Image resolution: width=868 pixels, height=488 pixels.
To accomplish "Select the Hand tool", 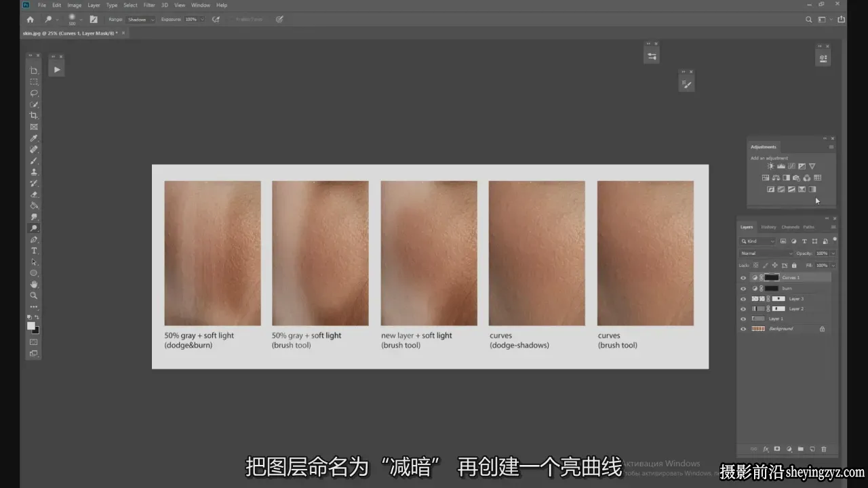I will (34, 285).
